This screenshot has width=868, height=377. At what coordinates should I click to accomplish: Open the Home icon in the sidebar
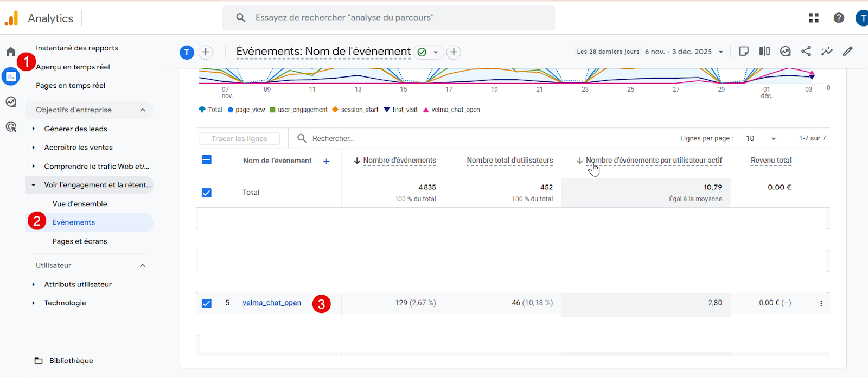point(11,52)
